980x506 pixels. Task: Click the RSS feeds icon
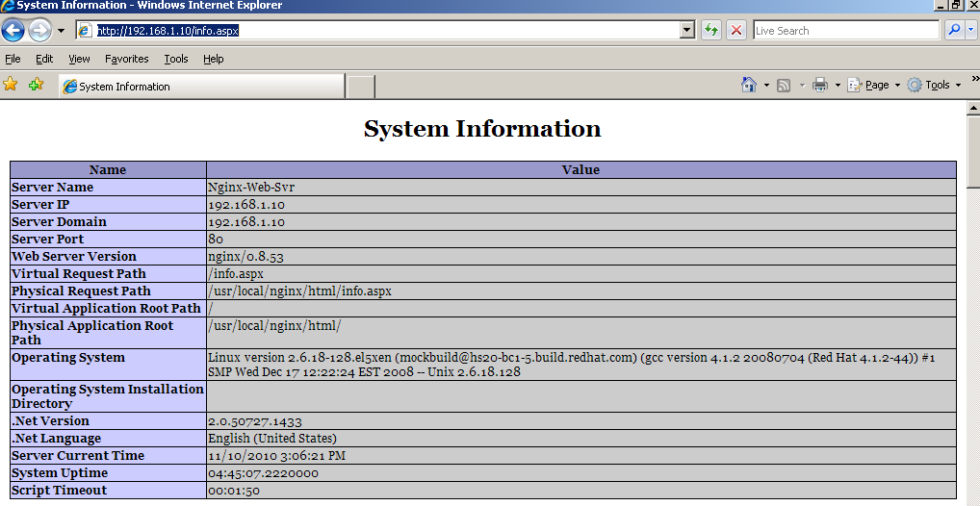click(784, 86)
